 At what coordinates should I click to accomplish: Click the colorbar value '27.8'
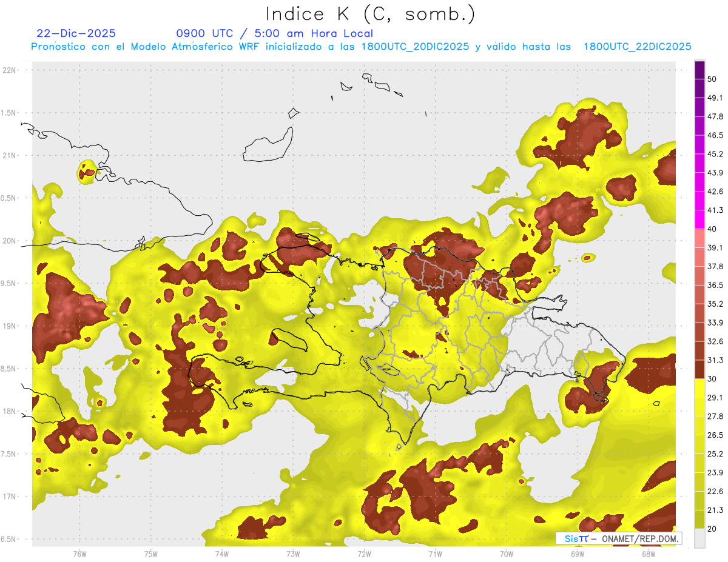pyautogui.click(x=715, y=416)
